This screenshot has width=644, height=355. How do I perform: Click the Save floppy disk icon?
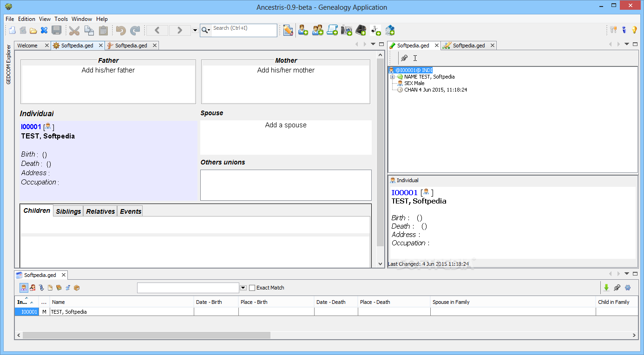tap(56, 31)
